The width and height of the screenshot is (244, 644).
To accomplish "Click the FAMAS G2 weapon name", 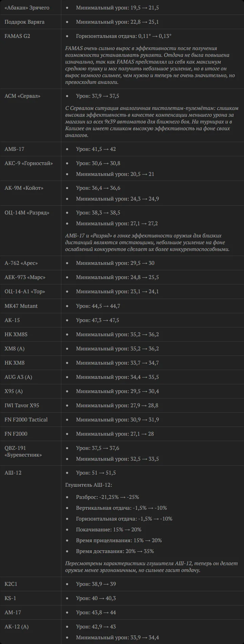I will coord(17,36).
